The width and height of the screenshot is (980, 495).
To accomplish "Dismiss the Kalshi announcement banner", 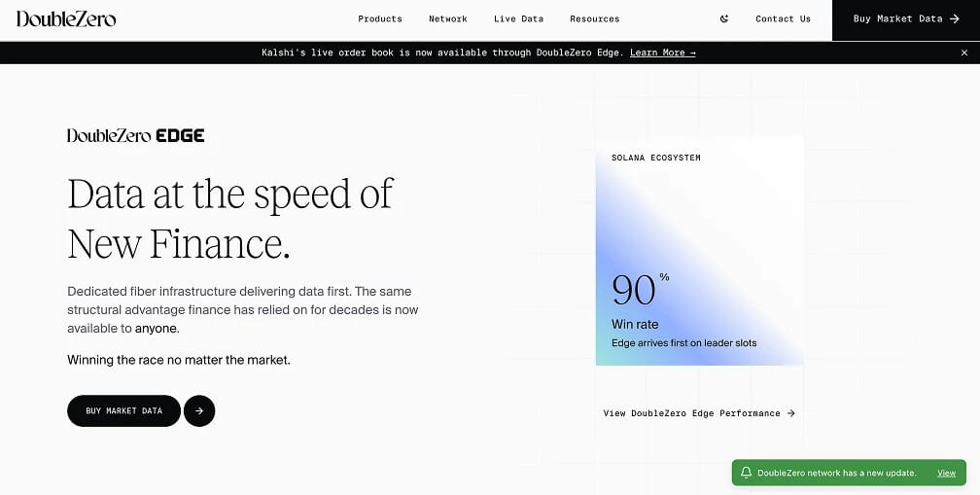I will (x=964, y=53).
